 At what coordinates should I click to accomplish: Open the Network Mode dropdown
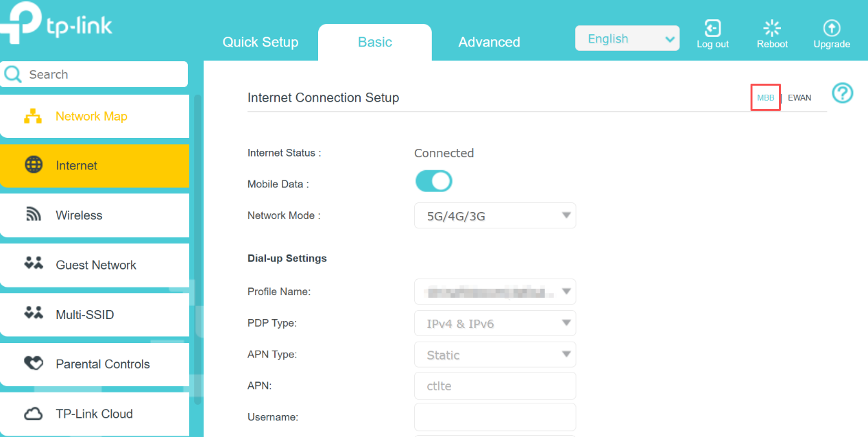pos(495,216)
